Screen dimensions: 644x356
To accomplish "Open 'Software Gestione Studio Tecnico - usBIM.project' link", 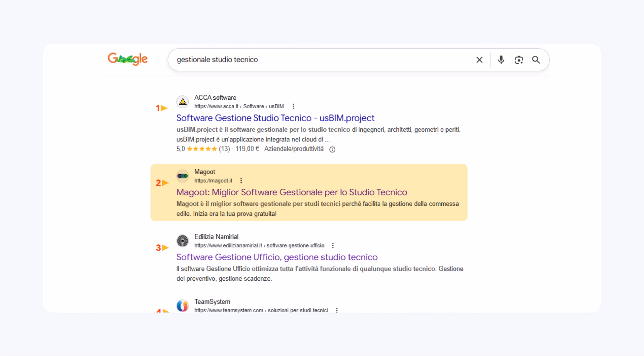I will click(x=275, y=118).
